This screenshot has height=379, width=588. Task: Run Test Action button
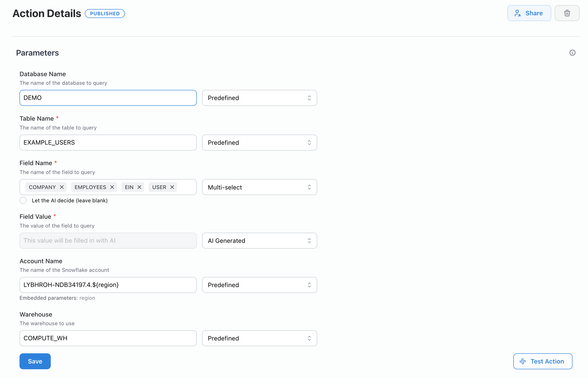point(542,361)
